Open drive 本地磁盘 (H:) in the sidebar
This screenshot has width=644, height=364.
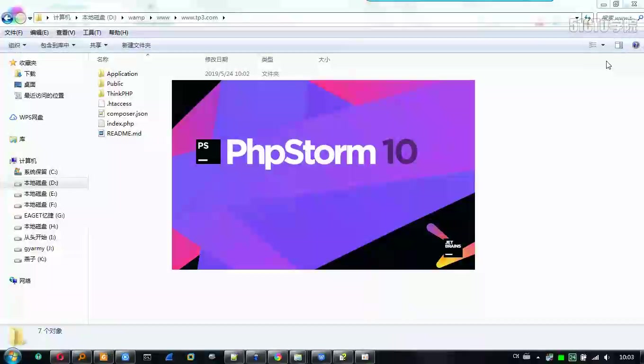point(41,227)
